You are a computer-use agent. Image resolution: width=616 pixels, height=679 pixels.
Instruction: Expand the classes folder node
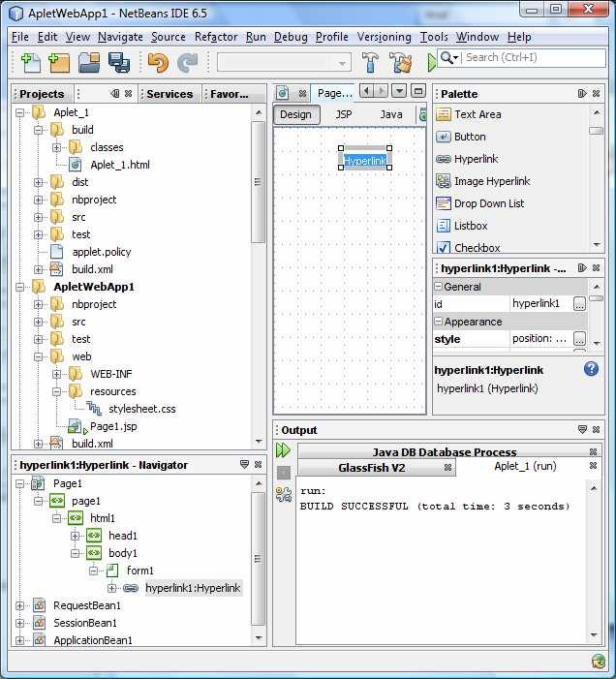(56, 147)
